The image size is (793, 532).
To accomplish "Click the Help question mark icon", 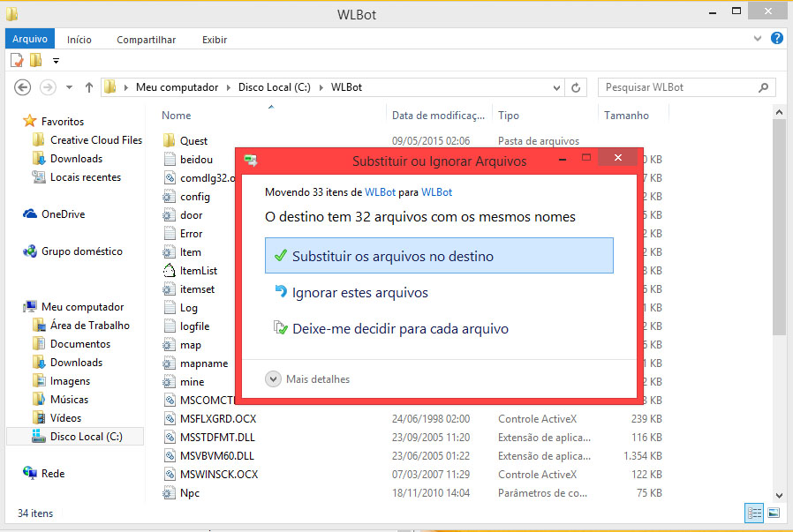I will click(x=777, y=39).
